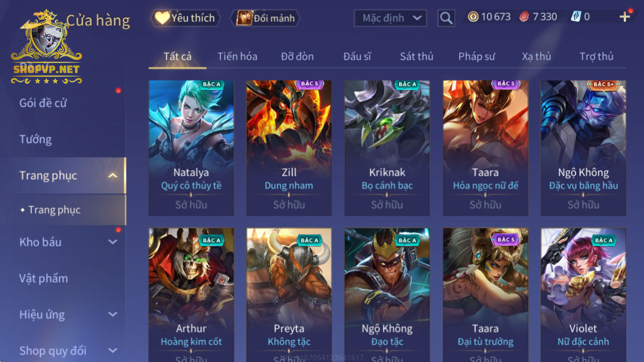644x362 pixels.
Task: Collapse the Trang phục sidebar section
Action: 113,175
